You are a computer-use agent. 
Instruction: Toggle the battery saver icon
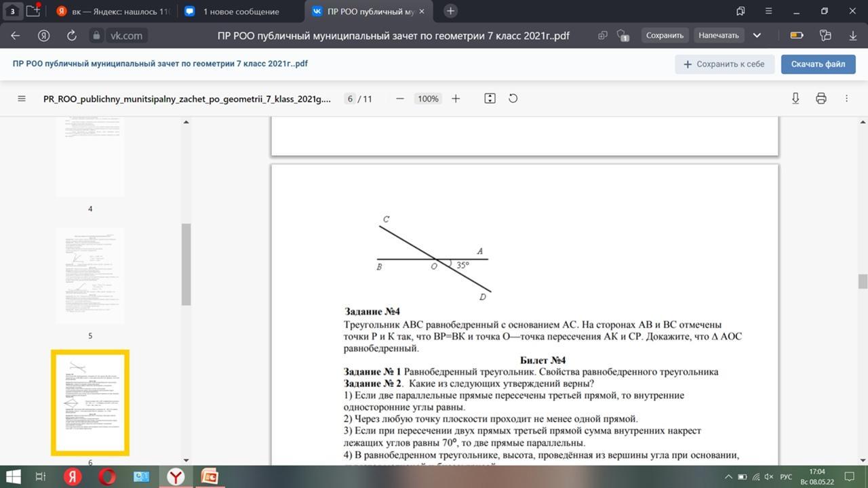pos(797,35)
